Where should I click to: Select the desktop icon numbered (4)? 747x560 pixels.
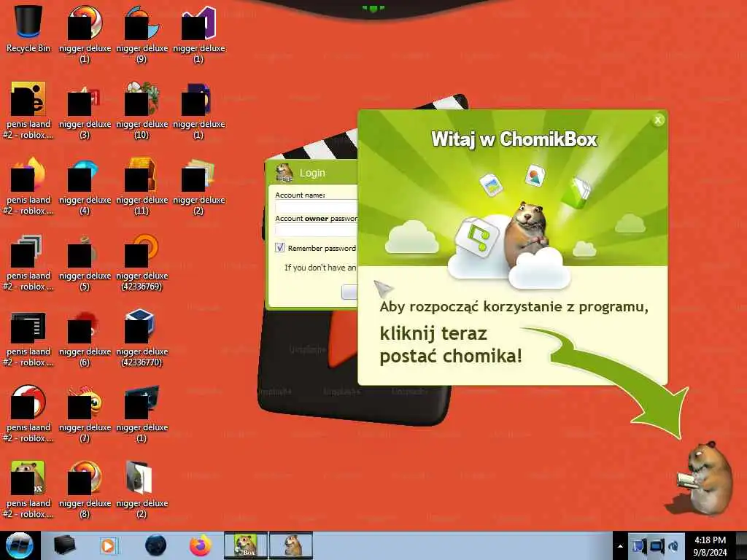pyautogui.click(x=85, y=187)
